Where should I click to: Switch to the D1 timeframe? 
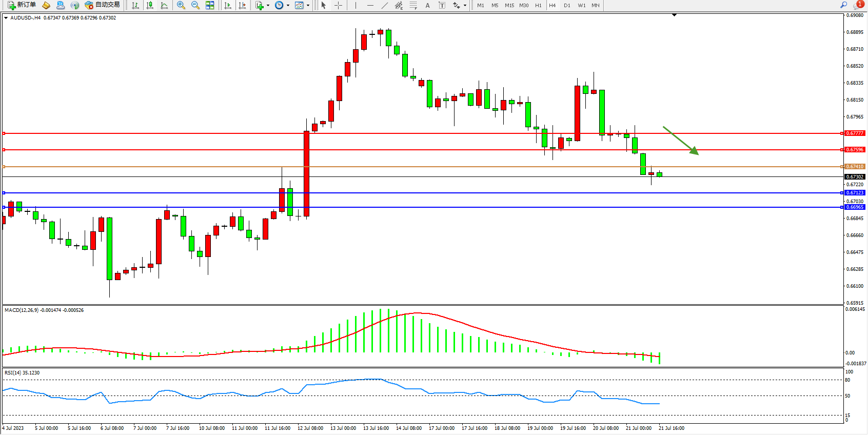click(x=567, y=5)
